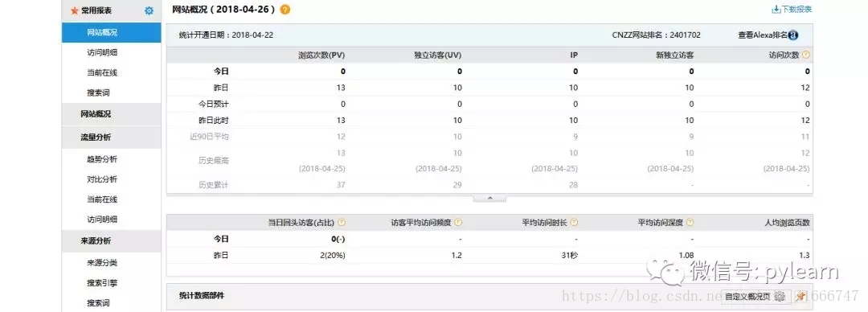Click help icon next to 访问次数 header
The height and width of the screenshot is (312, 868).
click(806, 55)
